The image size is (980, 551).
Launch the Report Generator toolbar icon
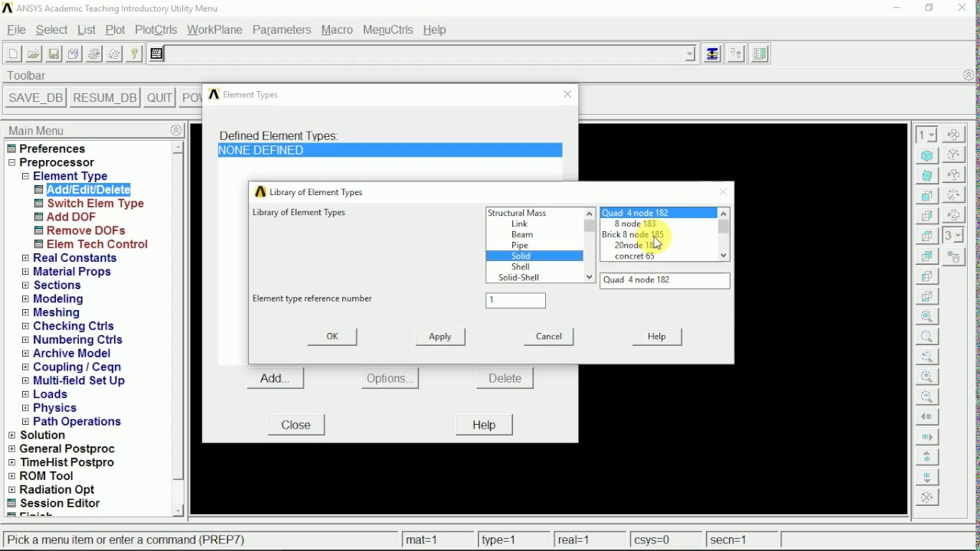(114, 54)
